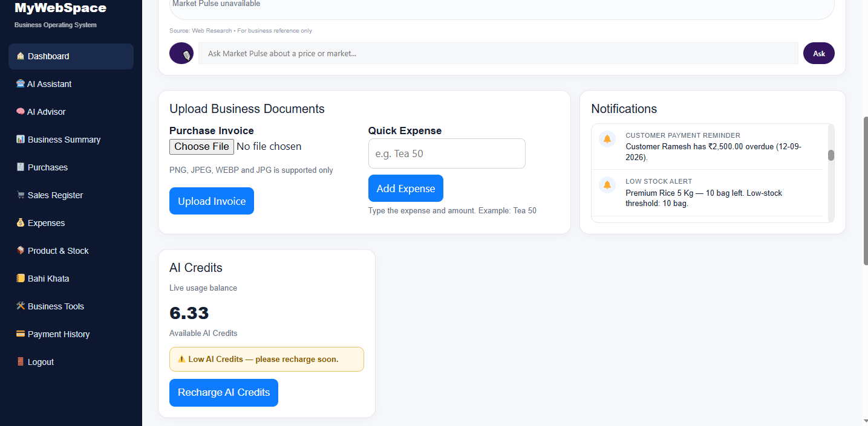The image size is (868, 426).
Task: Click the 6.33 AI credits value
Action: click(x=189, y=313)
